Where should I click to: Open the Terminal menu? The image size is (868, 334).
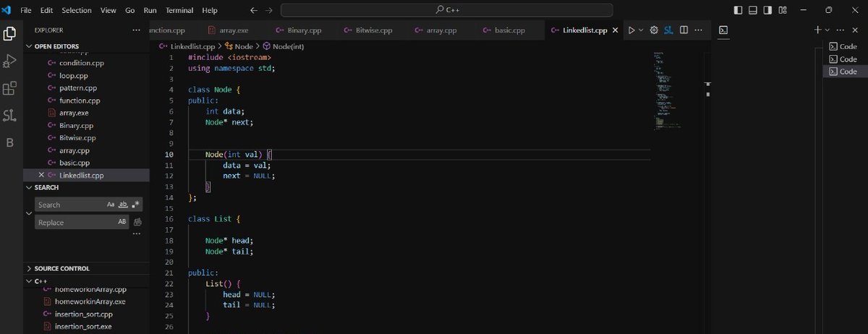tap(179, 11)
